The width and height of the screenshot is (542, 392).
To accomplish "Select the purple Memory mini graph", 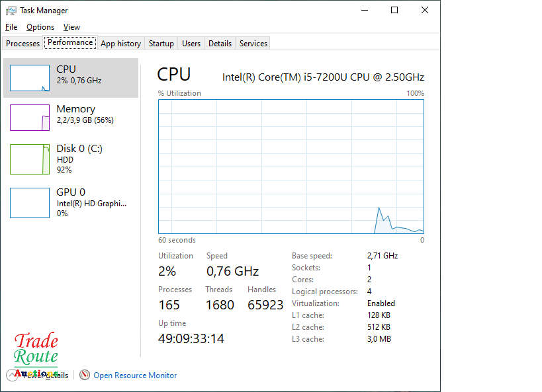I will 30,118.
